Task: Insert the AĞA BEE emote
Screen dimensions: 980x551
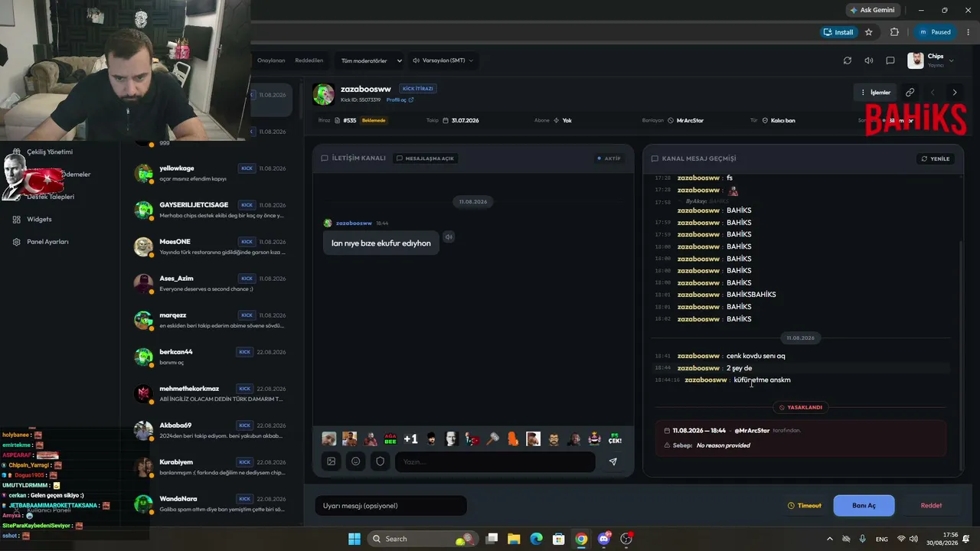Action: tap(390, 439)
